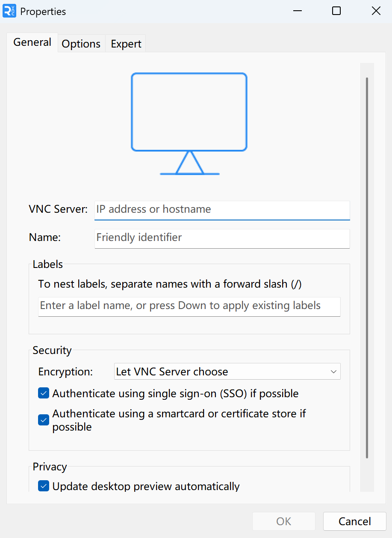
Task: Switch to the Expert tab
Action: point(125,43)
